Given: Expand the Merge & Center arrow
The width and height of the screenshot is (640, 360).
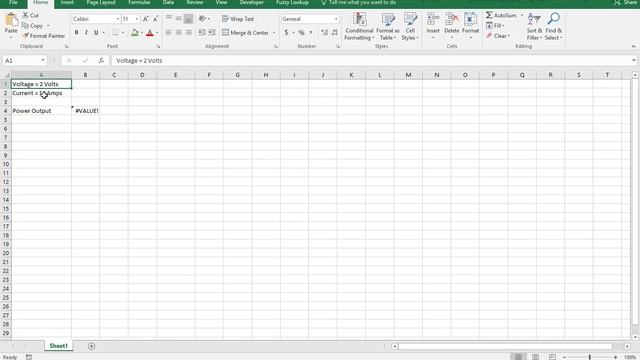Looking at the screenshot, I should click(274, 33).
